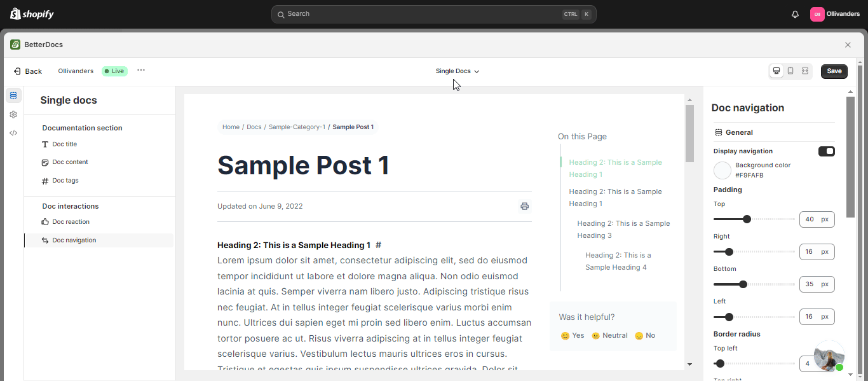This screenshot has height=381, width=868.
Task: Open the code editor icon in left rail
Action: [x=13, y=133]
